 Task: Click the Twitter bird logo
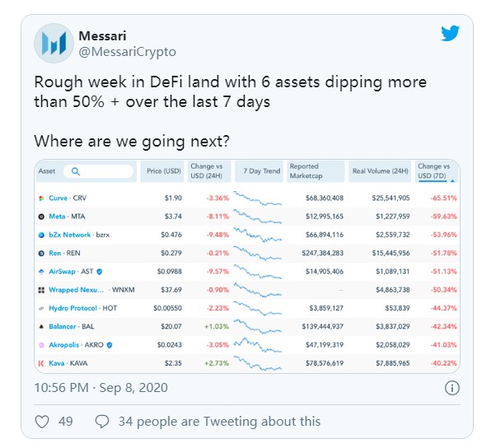450,33
